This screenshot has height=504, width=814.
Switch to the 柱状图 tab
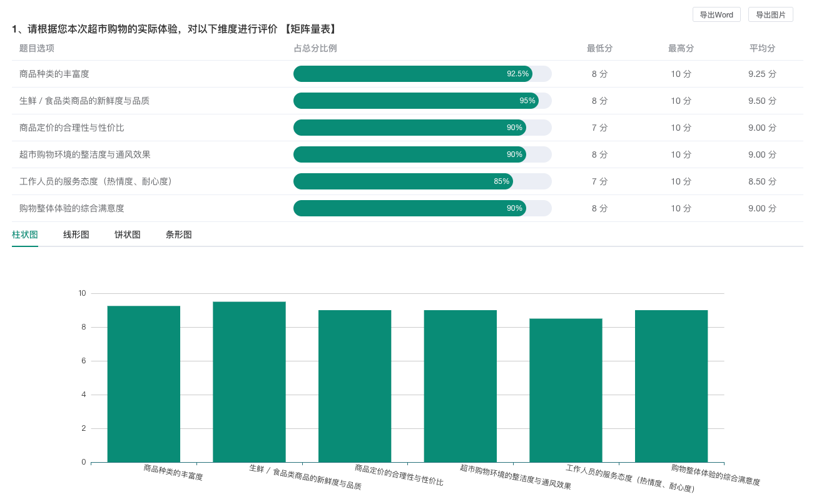[25, 234]
